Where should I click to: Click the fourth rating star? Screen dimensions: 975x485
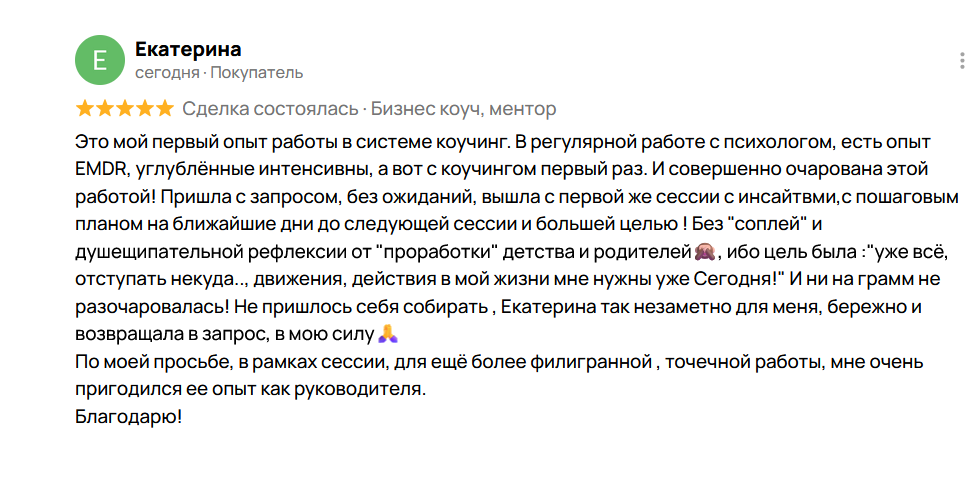click(144, 108)
